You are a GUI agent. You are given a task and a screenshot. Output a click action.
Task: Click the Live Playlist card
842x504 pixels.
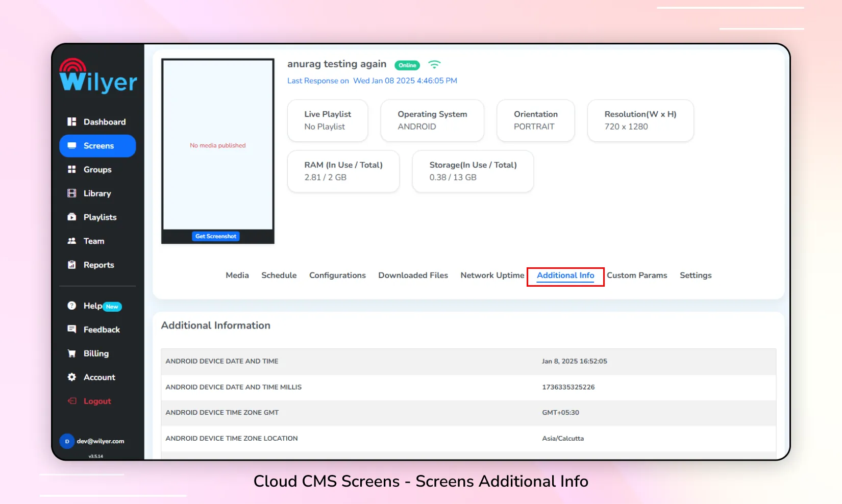328,120
